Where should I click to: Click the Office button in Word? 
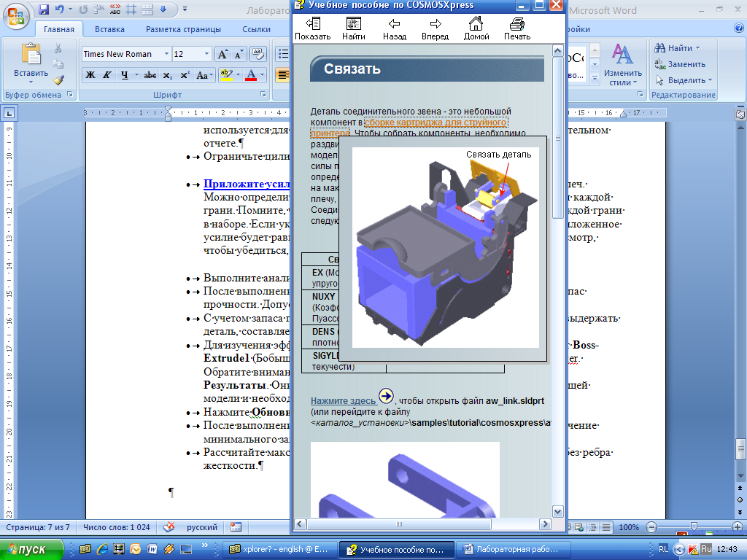tap(16, 17)
